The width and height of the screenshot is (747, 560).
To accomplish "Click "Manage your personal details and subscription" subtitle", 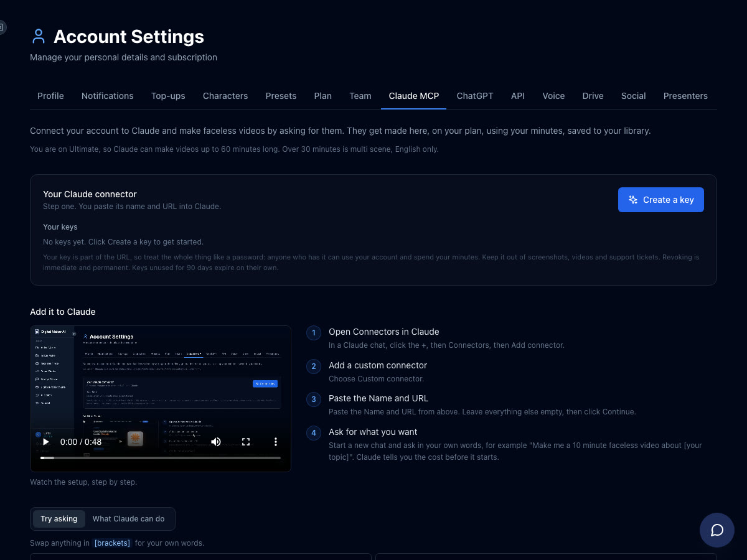I will point(123,57).
